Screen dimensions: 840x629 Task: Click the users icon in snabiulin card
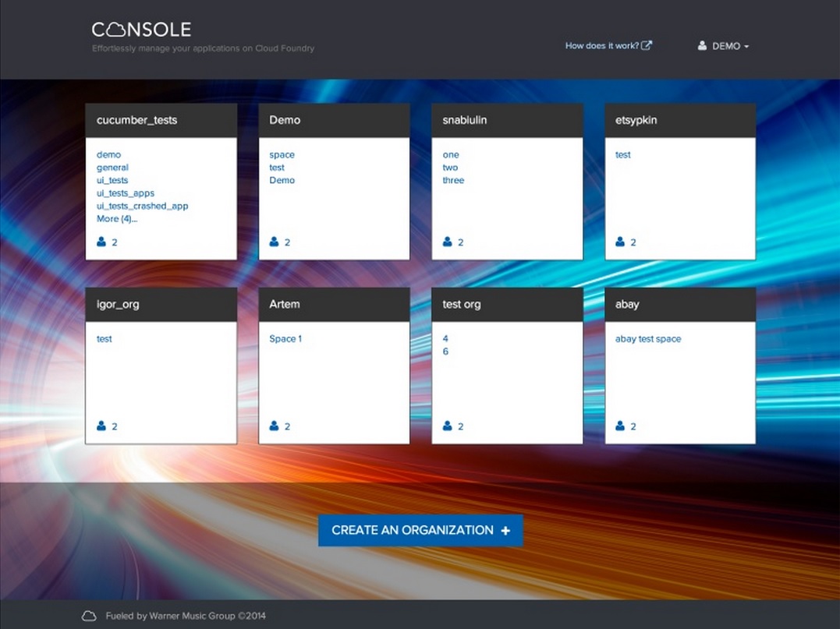448,242
